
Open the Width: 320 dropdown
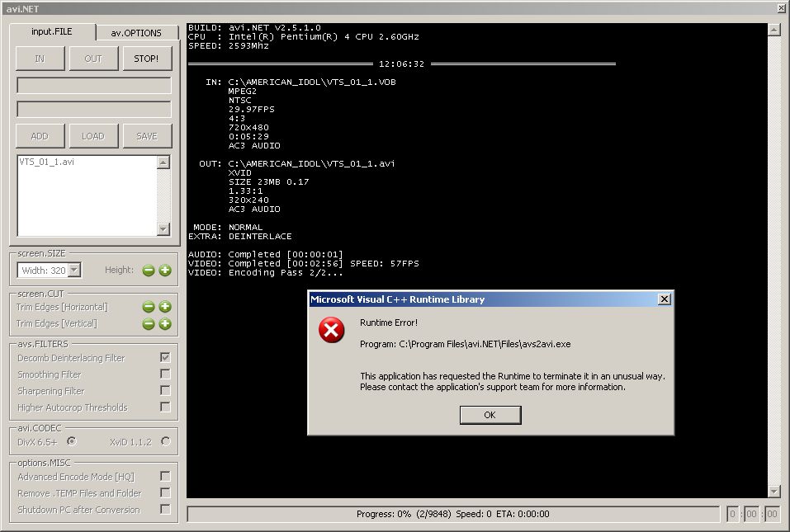74,271
